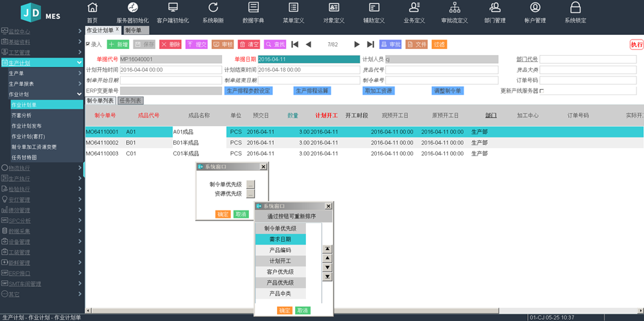Click the 系统锁定 lock icon
This screenshot has width=644, height=321.
575,11
